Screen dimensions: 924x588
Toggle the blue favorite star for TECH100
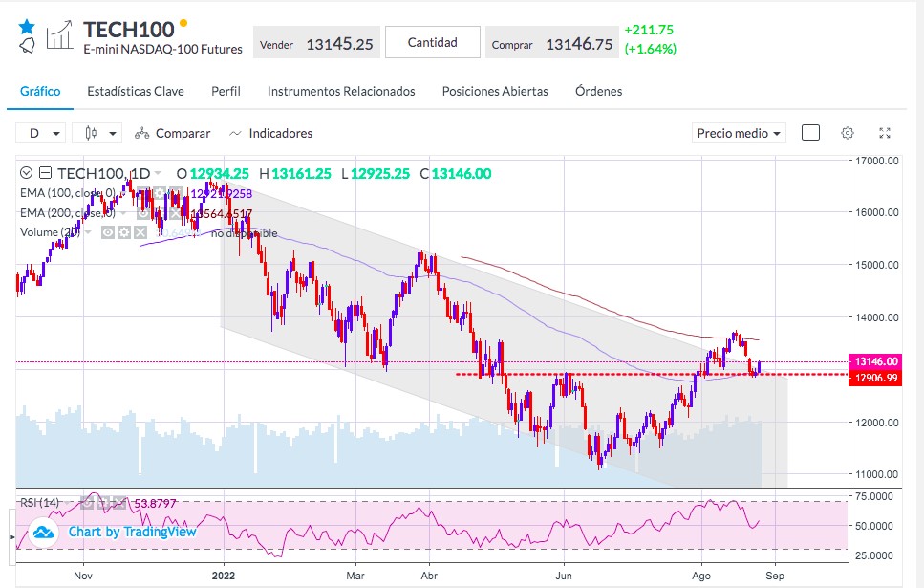[x=27, y=27]
